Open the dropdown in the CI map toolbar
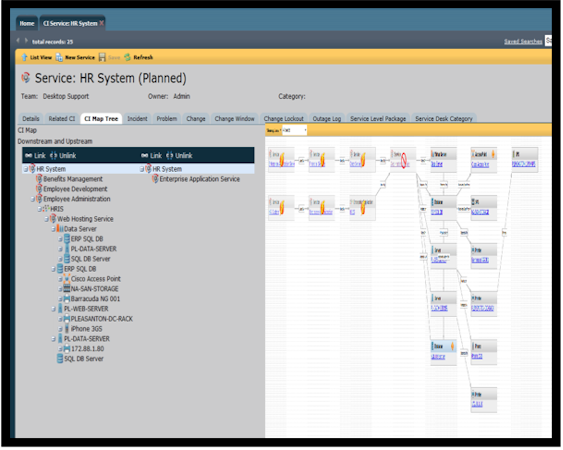This screenshot has height=450, width=563. pyautogui.click(x=294, y=130)
